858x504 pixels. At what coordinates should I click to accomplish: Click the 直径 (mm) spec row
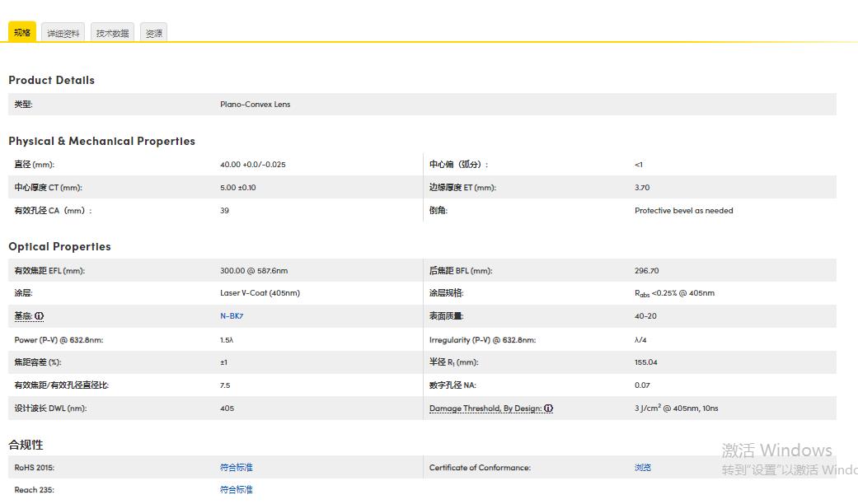tap(30, 164)
